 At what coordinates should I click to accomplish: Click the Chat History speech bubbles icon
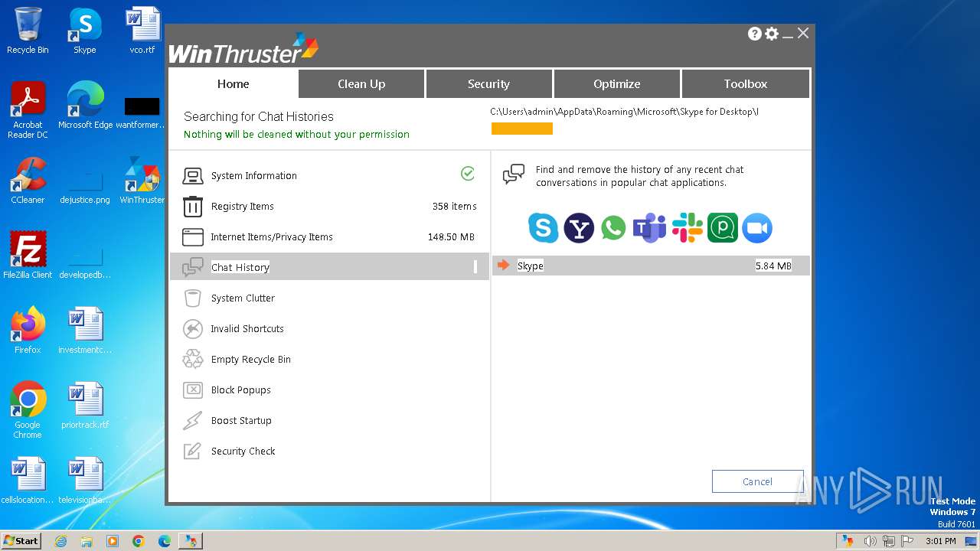(192, 268)
